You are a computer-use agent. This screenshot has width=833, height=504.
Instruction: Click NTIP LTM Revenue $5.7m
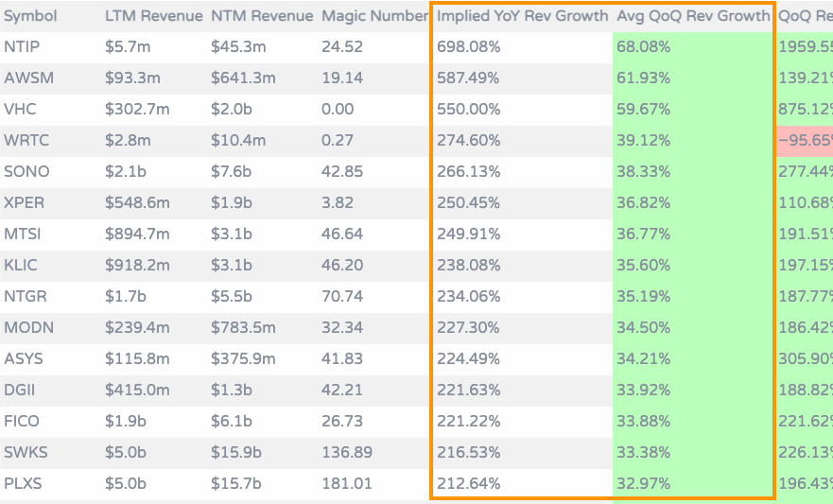click(128, 46)
